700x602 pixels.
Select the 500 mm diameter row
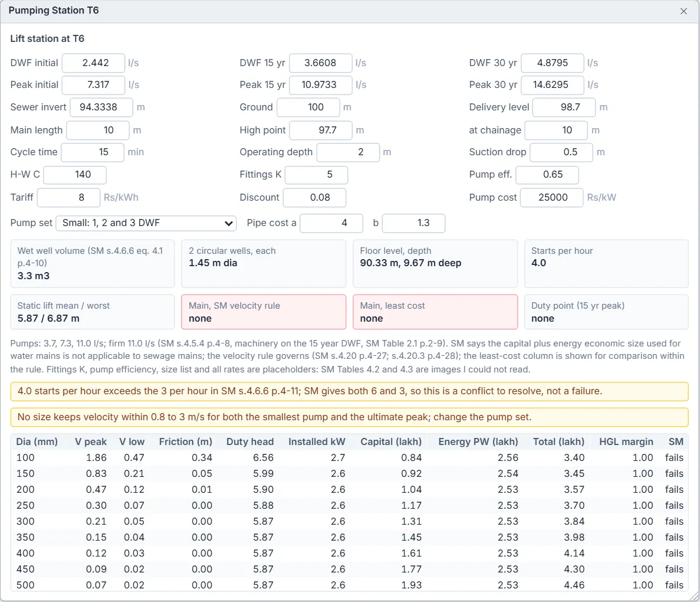coord(350,585)
